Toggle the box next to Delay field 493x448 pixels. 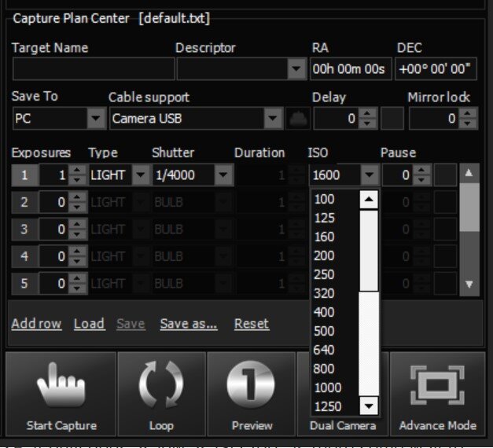click(392, 119)
